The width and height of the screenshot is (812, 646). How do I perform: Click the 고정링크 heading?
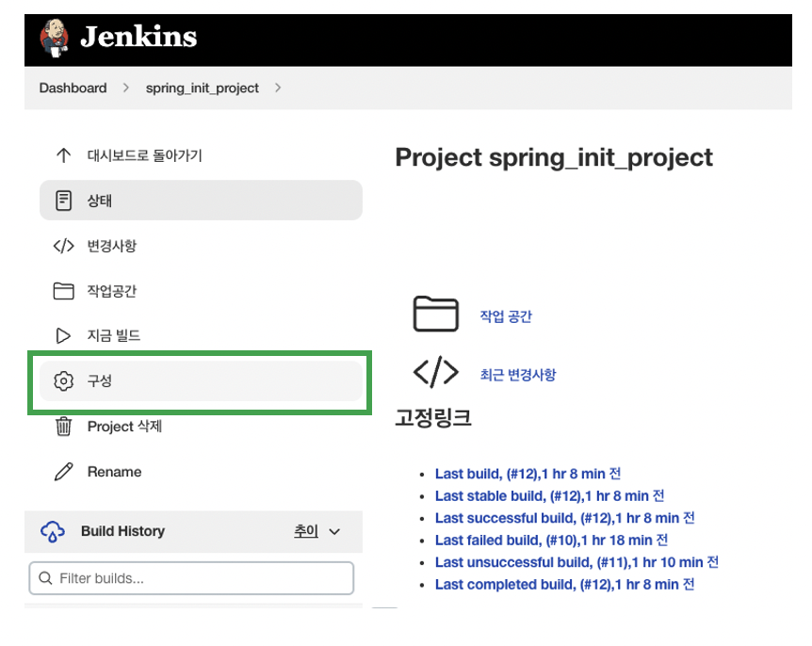coord(433,417)
